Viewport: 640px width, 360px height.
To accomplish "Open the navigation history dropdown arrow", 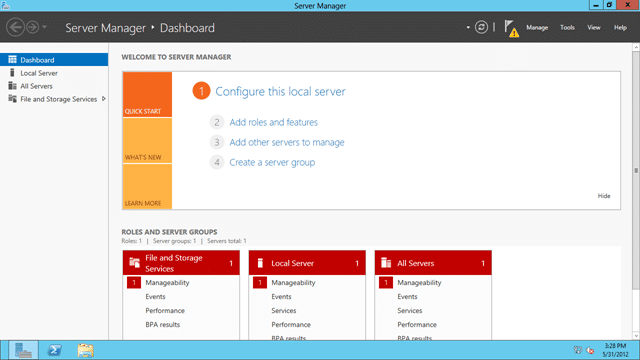I will coord(44,27).
